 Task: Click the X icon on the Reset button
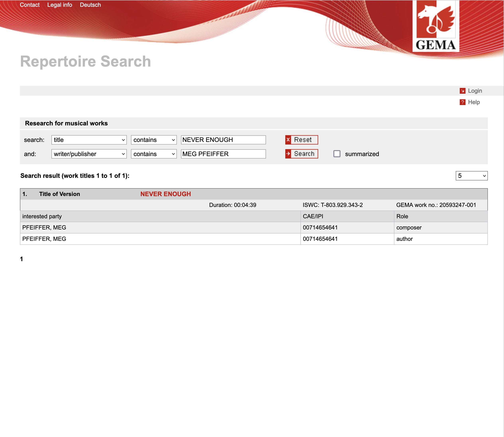coord(288,140)
